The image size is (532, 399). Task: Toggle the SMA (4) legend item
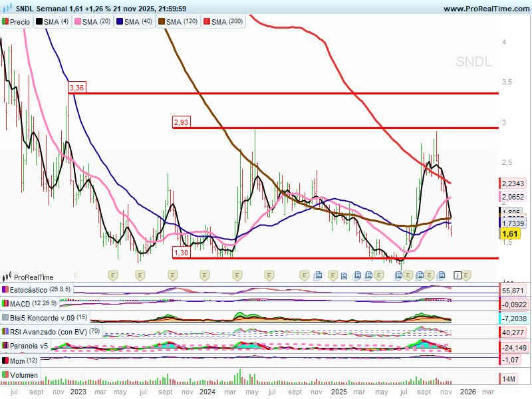point(52,21)
